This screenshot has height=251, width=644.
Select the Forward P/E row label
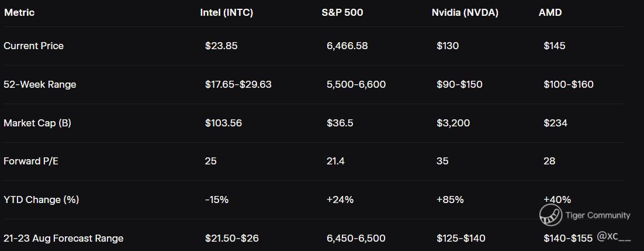tap(31, 161)
